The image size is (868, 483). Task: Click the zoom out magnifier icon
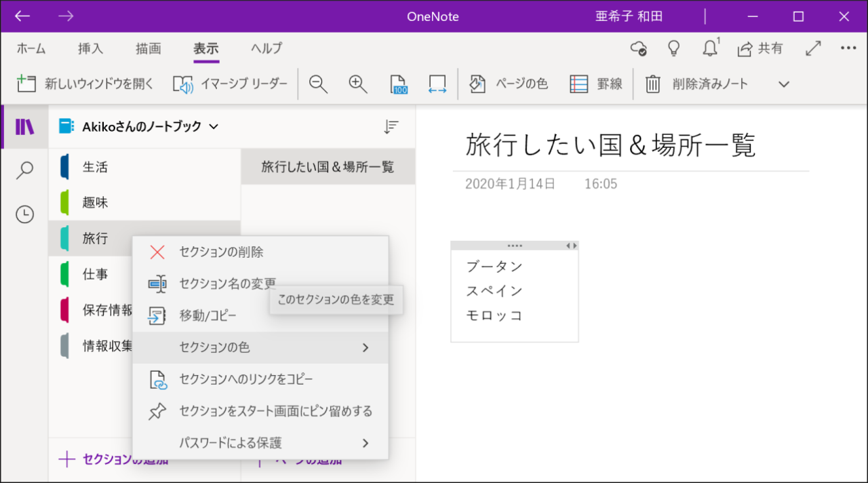click(x=318, y=84)
